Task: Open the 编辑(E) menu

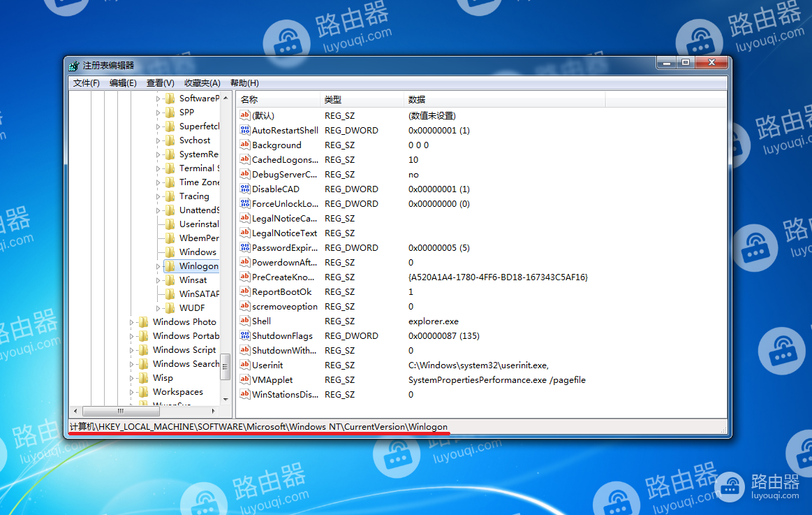Action: [123, 83]
